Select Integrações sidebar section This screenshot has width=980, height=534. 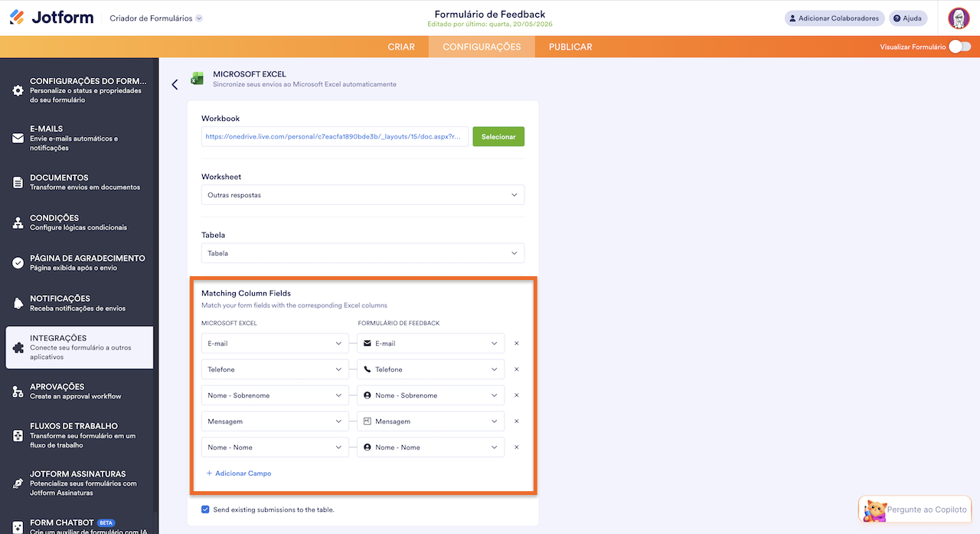pos(79,347)
